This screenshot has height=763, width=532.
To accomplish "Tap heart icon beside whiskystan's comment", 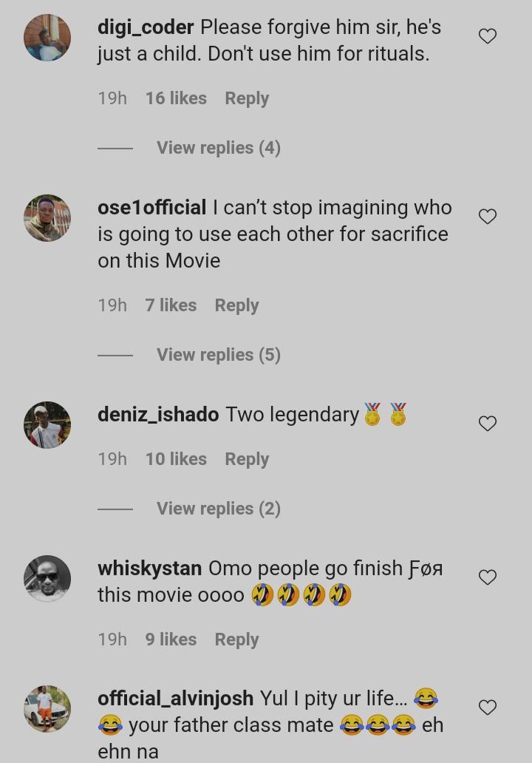I will pyautogui.click(x=488, y=577).
